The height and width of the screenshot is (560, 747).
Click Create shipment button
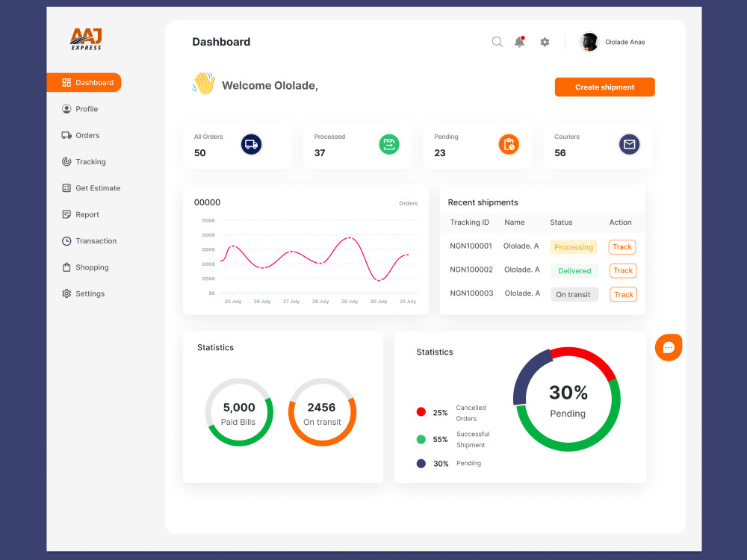(x=604, y=87)
